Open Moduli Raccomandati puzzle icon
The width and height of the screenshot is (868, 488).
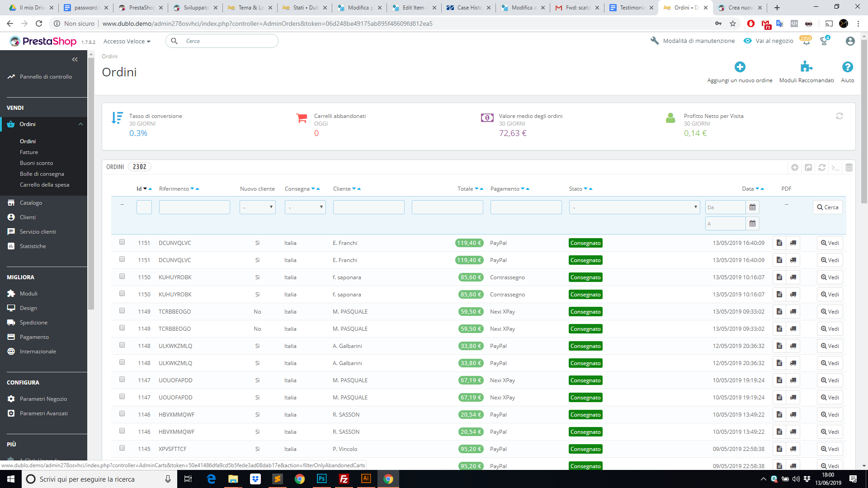pos(806,67)
